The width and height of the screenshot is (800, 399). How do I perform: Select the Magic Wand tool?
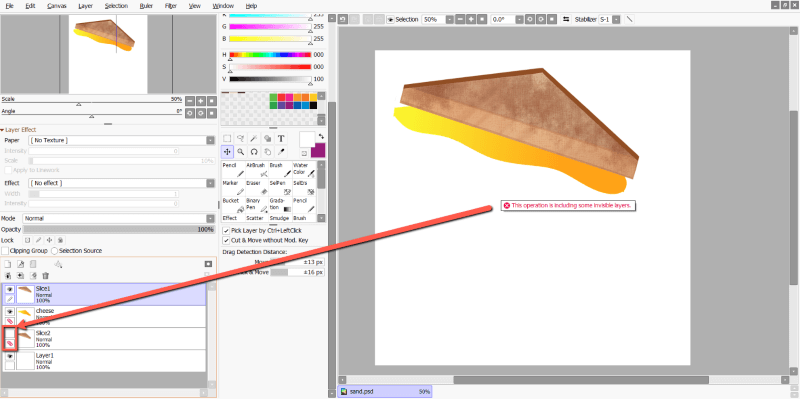[254, 138]
